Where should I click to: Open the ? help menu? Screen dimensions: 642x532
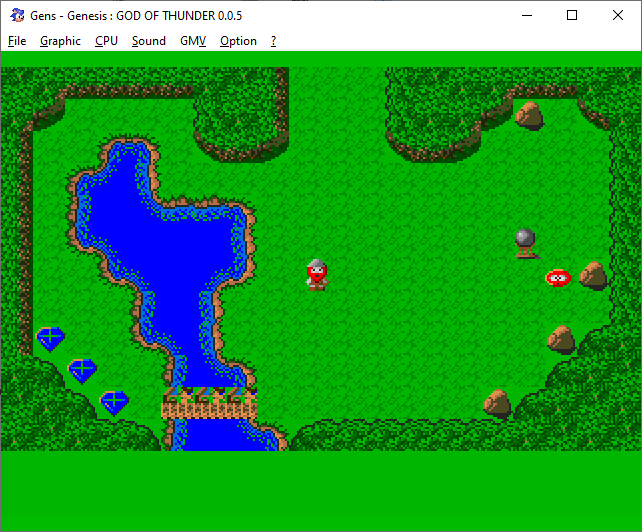274,41
